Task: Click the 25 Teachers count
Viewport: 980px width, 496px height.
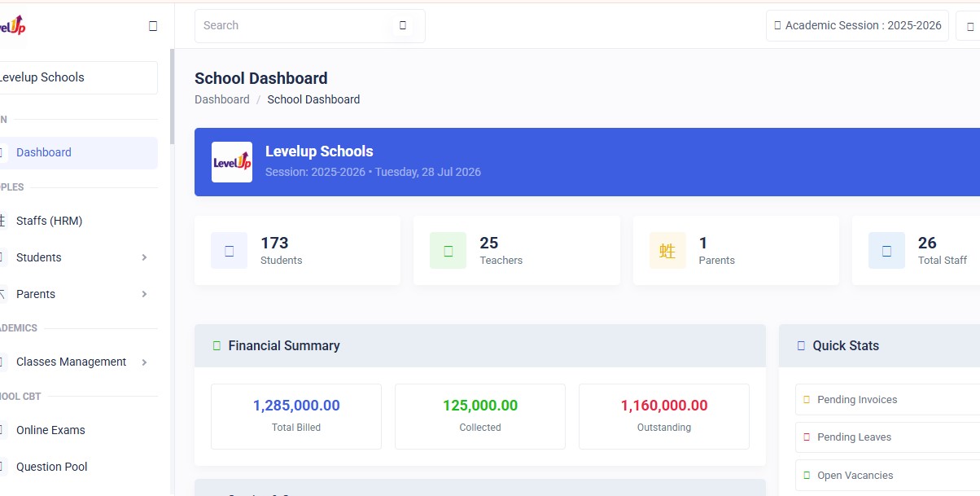Action: coord(489,243)
